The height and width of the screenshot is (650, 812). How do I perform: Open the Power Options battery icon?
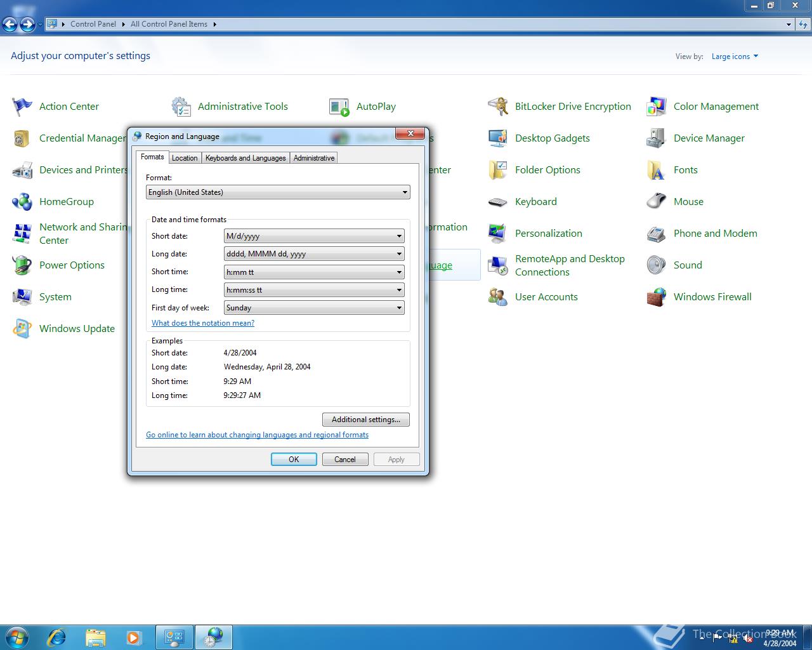pyautogui.click(x=22, y=265)
